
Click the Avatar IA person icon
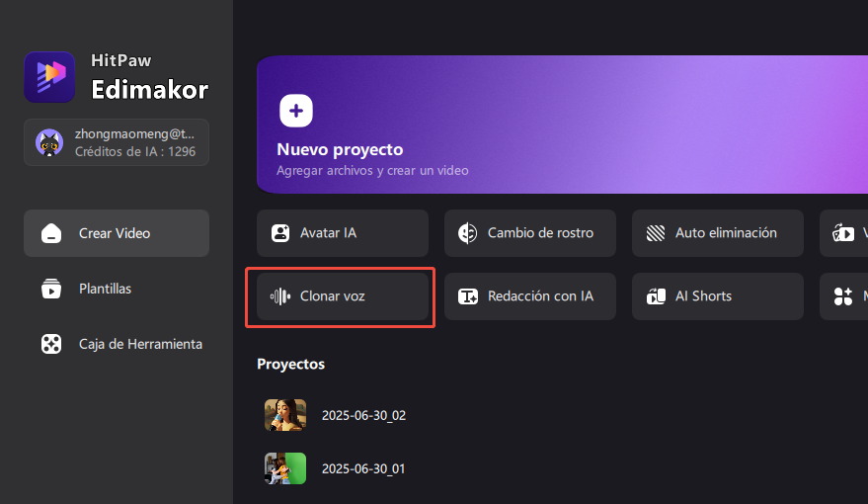[280, 233]
